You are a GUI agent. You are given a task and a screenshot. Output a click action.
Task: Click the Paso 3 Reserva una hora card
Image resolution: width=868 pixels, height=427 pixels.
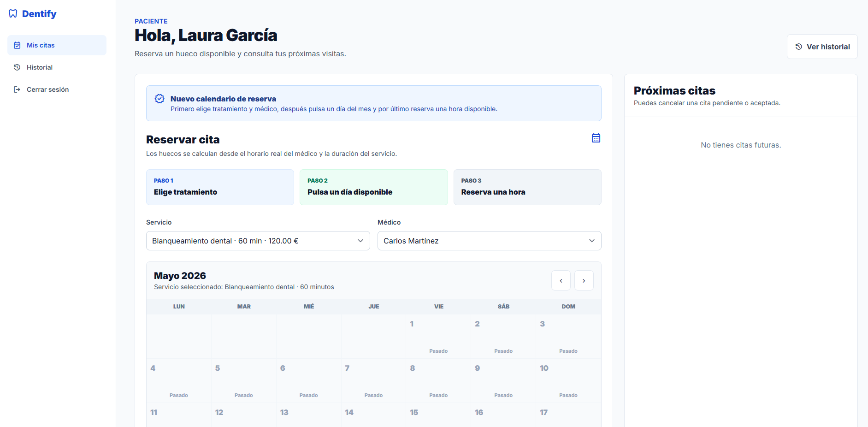tap(527, 187)
